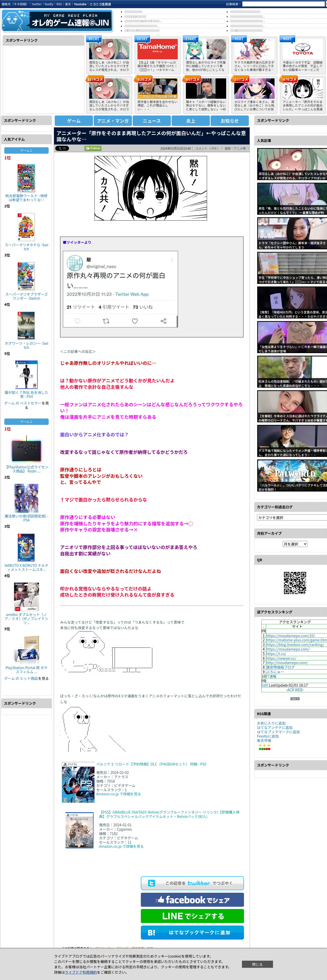This screenshot has width=327, height=980.
Task: Open the twitter link in top bar
Action: (x=36, y=4)
